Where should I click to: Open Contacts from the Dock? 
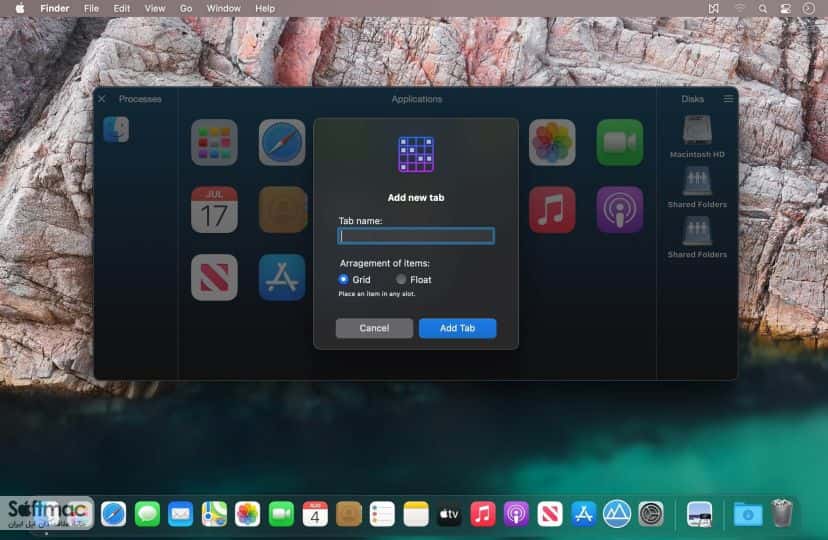click(x=349, y=514)
